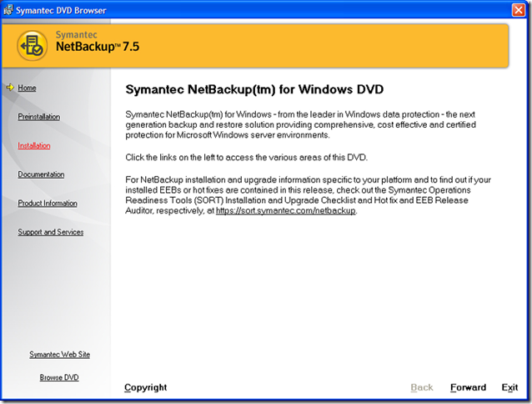The image size is (532, 404).
Task: Open the sort.symantec.com/netbackup URL
Action: (x=286, y=210)
